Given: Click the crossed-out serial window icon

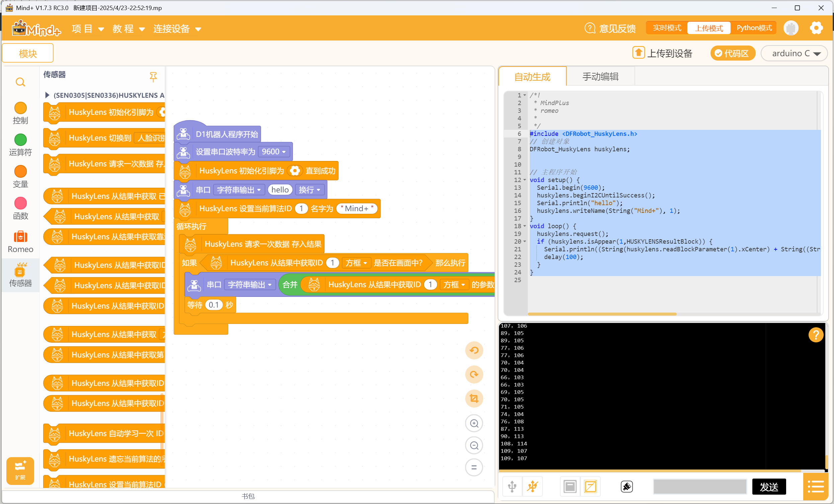Looking at the screenshot, I should point(590,487).
